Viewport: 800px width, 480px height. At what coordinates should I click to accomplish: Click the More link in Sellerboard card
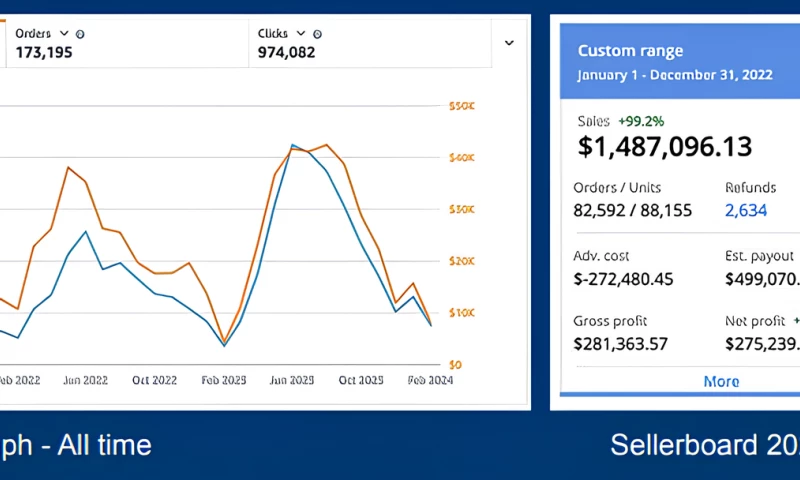coord(721,381)
